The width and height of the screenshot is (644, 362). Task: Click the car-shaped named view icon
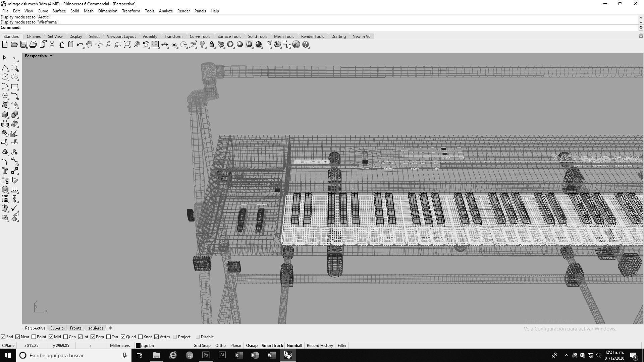[x=165, y=44]
